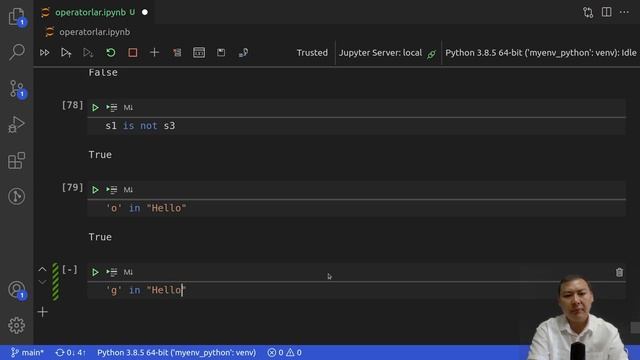Open the Explorer view in activity bar

[16, 17]
